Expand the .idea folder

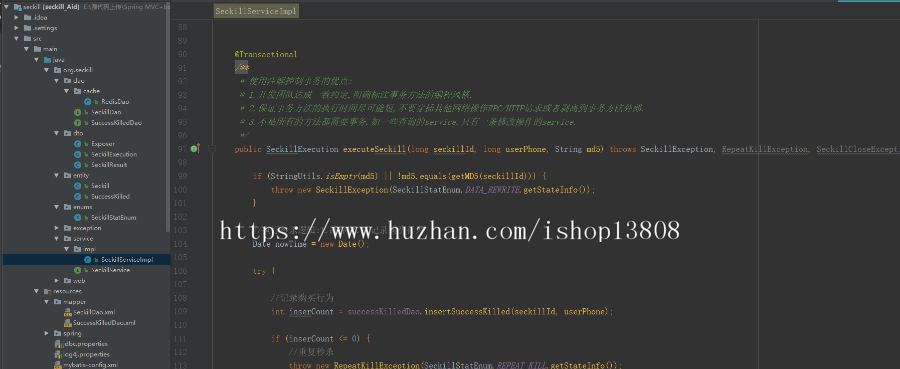pos(17,17)
